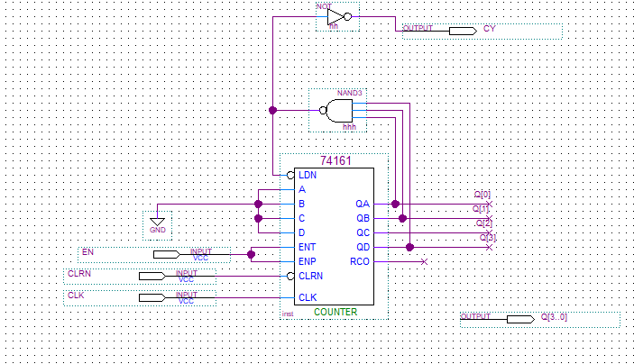
Task: Click the junction dot at the C input wire
Action: tap(258, 219)
